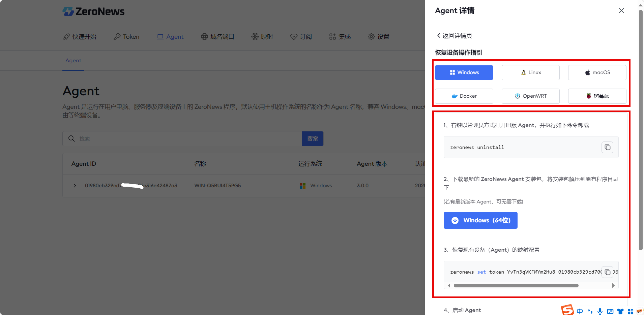Click the settings gear icon

point(371,37)
